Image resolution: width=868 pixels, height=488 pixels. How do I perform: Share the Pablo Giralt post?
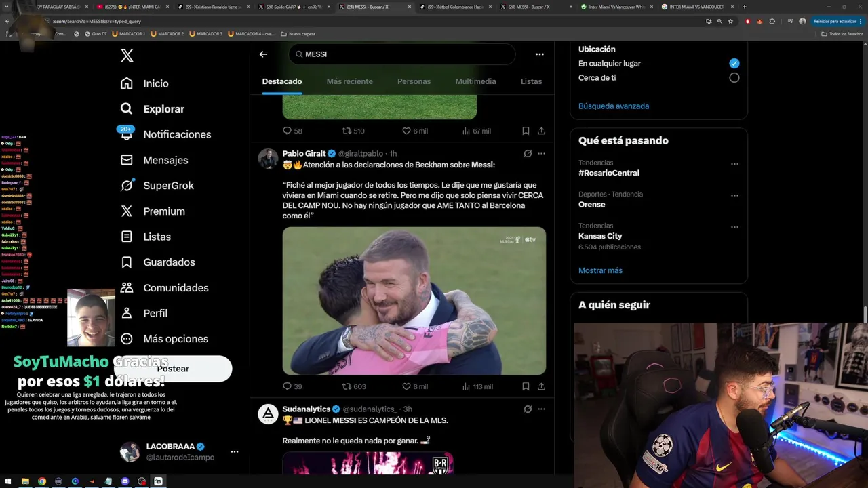pyautogui.click(x=541, y=386)
